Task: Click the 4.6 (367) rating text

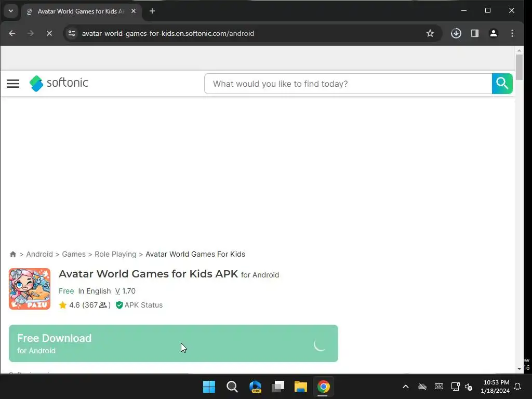Action: point(89,305)
